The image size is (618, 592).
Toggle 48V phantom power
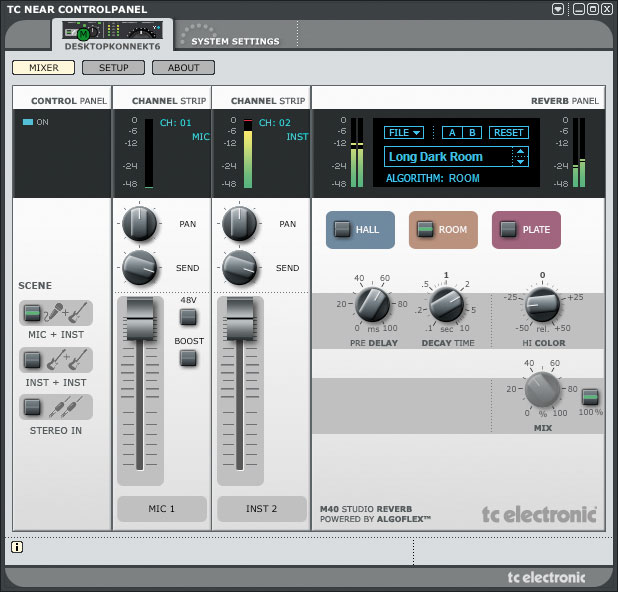pos(188,317)
